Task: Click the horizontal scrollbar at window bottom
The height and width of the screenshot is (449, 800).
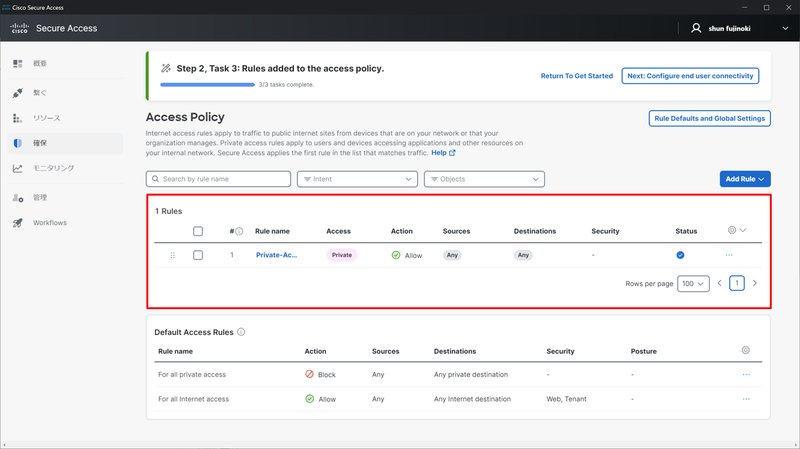Action: (x=400, y=446)
